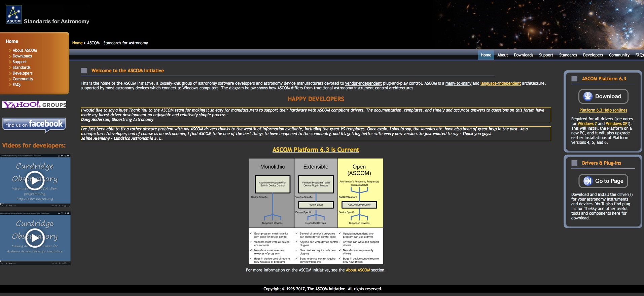Follow the vendor-independent link in the welcome text
The width and height of the screenshot is (644, 296).
coord(363,83)
